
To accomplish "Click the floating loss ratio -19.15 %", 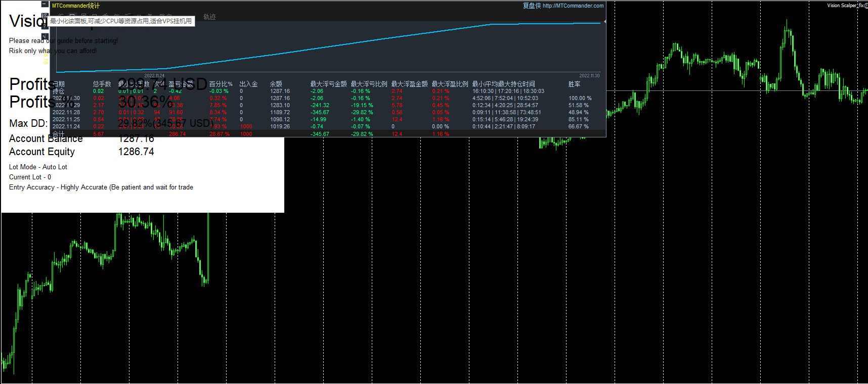I will 362,105.
